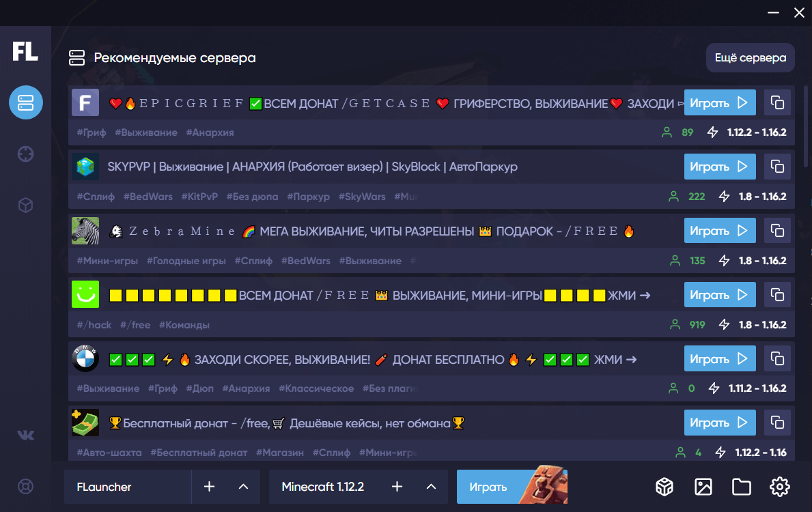Play on the ВСЕМ ДОНАТ /FREE server
Viewport: 812px width, 512px height.
tap(719, 295)
